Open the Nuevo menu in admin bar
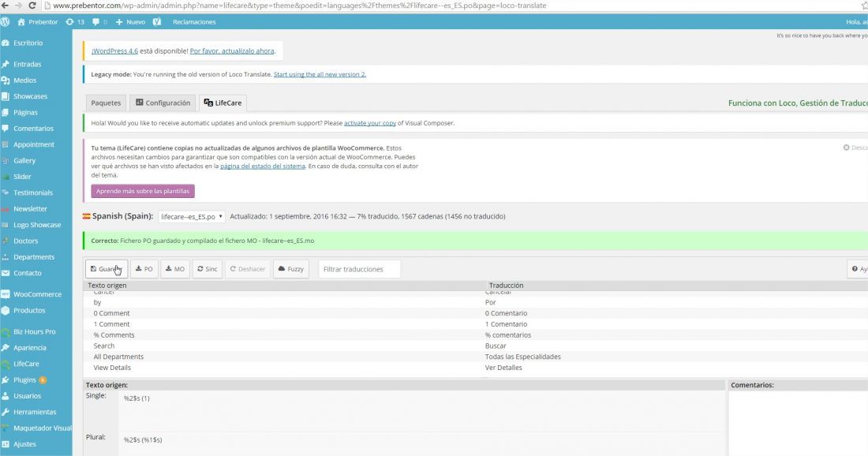The height and width of the screenshot is (456, 868). coord(130,22)
